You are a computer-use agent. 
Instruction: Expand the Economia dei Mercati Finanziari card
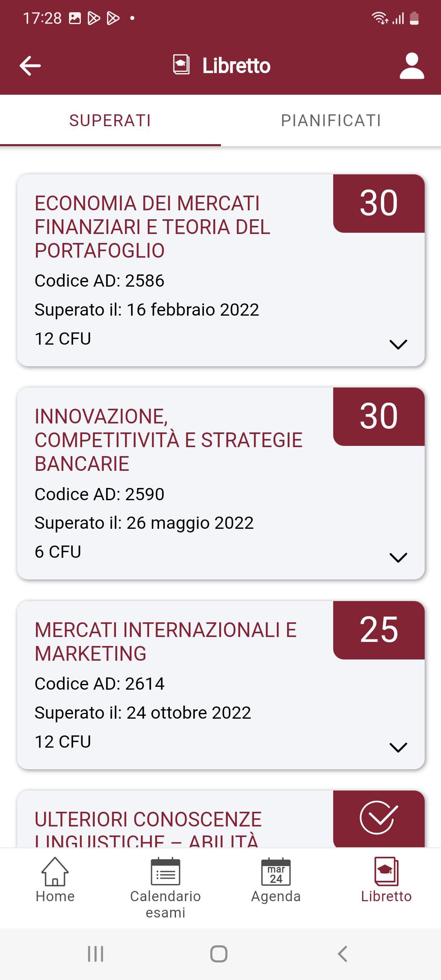pyautogui.click(x=398, y=344)
